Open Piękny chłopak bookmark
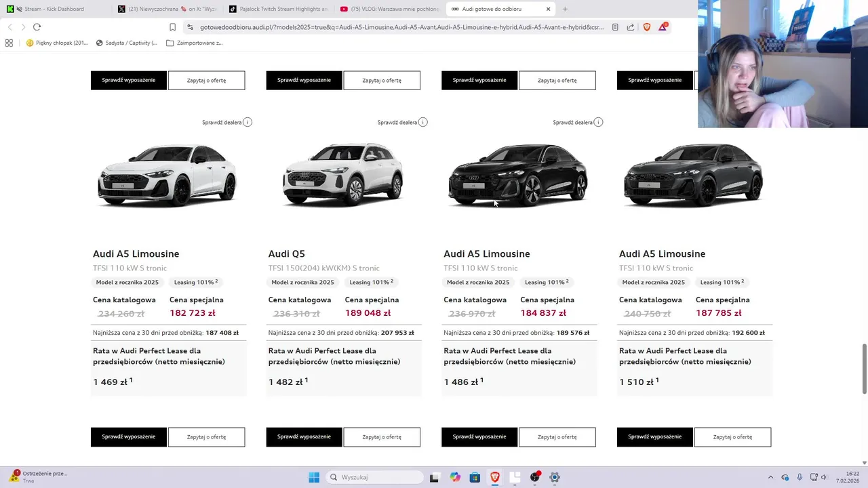 click(56, 43)
